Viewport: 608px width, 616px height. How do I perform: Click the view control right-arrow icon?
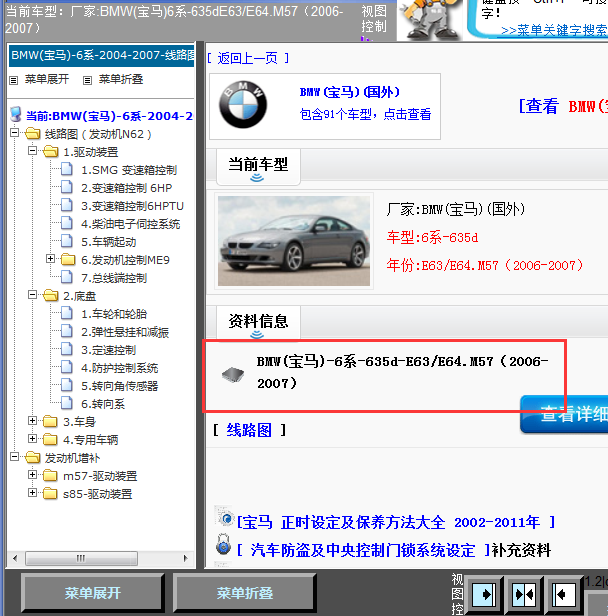tap(484, 594)
